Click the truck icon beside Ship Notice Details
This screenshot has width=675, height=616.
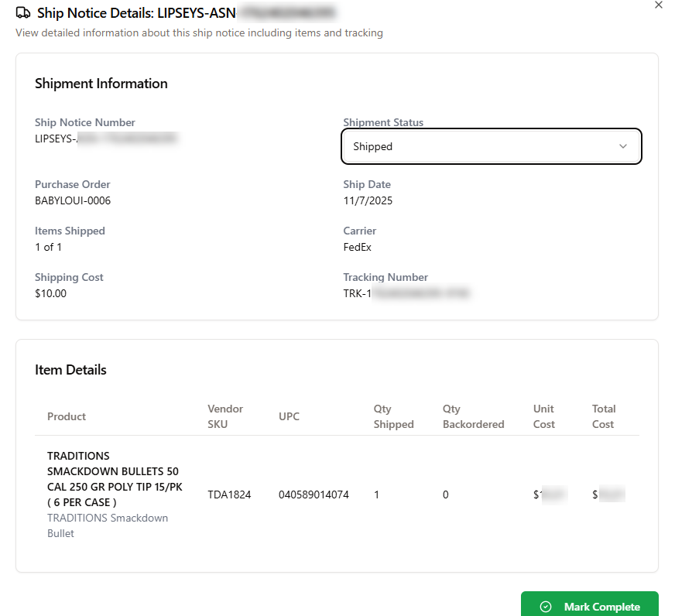coord(23,13)
